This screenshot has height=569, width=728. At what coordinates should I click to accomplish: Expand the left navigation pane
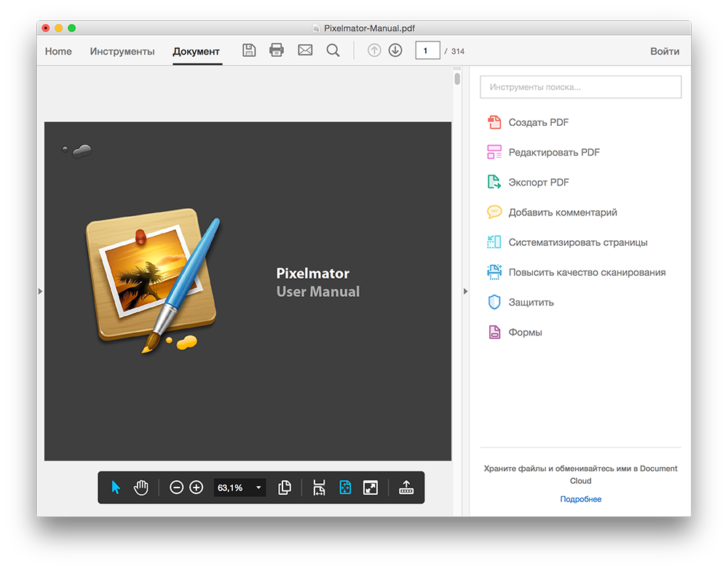[x=40, y=292]
